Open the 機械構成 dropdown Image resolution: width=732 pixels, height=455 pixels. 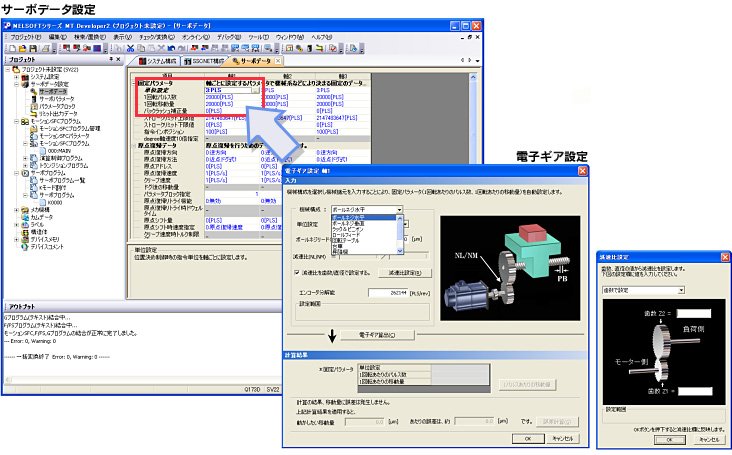[x=397, y=209]
